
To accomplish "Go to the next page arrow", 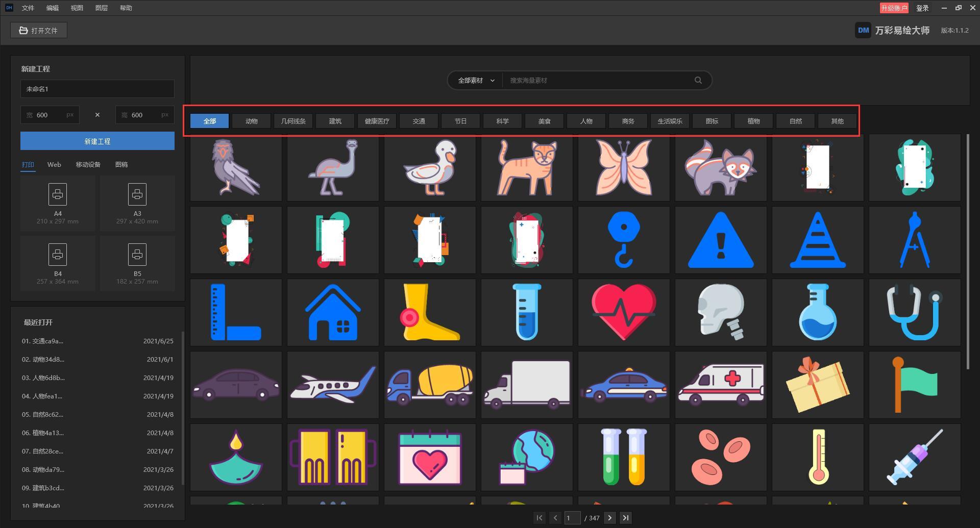I will [x=609, y=518].
